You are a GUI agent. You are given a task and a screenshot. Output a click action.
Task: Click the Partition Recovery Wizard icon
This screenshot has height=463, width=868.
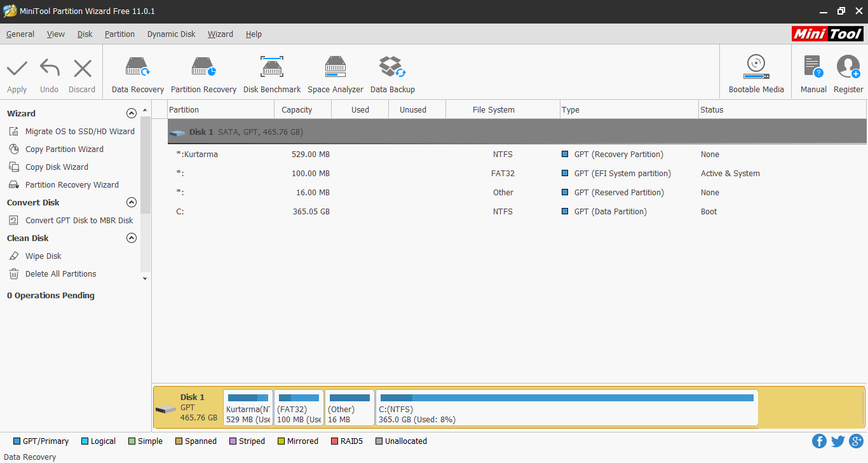(13, 185)
